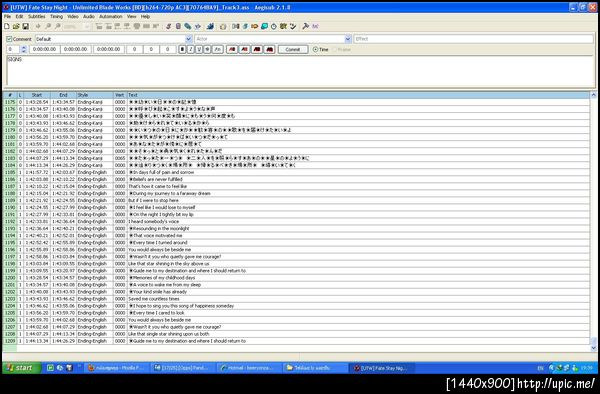Open the Timing Post-Processor clock icon
The width and height of the screenshot is (600, 394).
[x=274, y=26]
